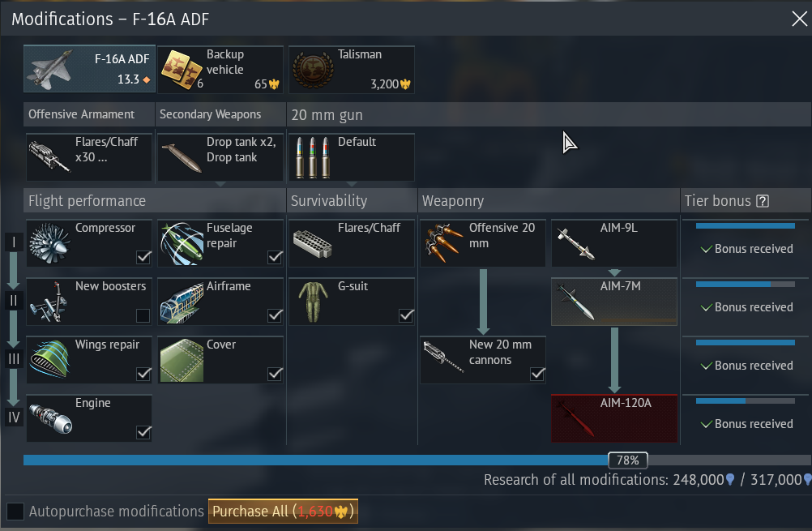Toggle the New boosters checkbox
The height and width of the screenshot is (531, 812).
pyautogui.click(x=143, y=315)
